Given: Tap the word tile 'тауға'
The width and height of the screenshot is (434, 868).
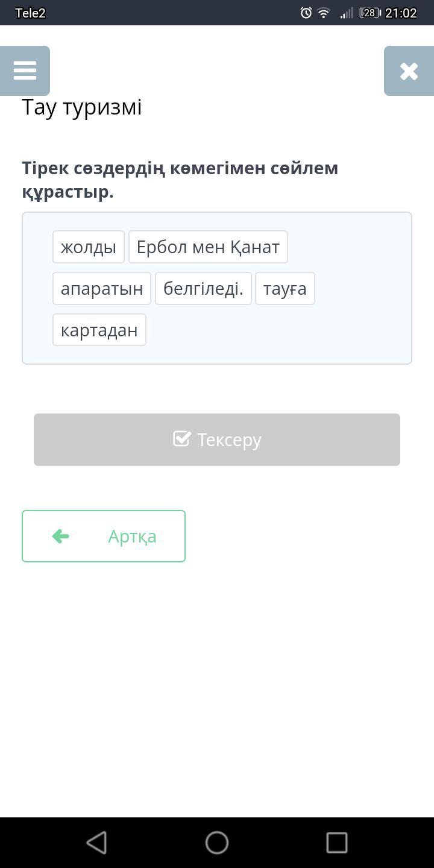Looking at the screenshot, I should (285, 289).
